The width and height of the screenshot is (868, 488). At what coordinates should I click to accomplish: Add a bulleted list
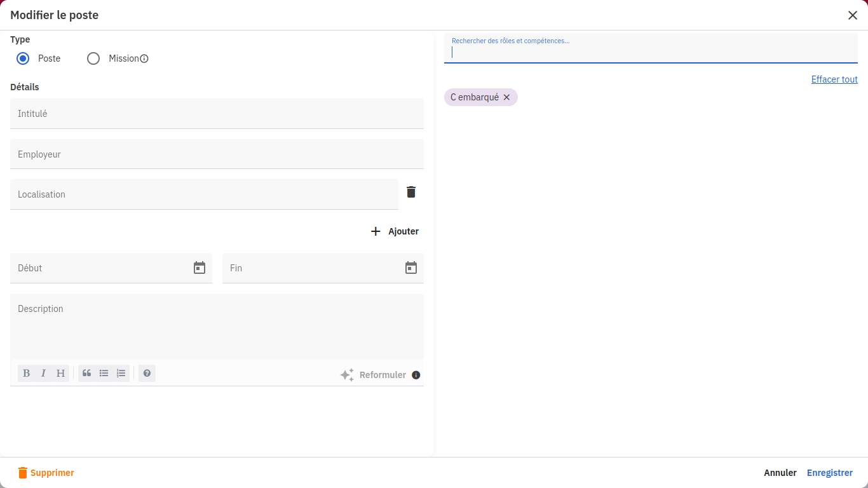104,374
